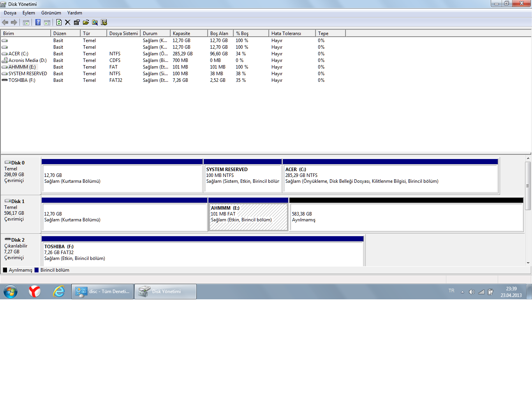Viewport: 532px width, 410px height.
Task: Click the Show desktop strip at taskbar end
Action: (529, 292)
